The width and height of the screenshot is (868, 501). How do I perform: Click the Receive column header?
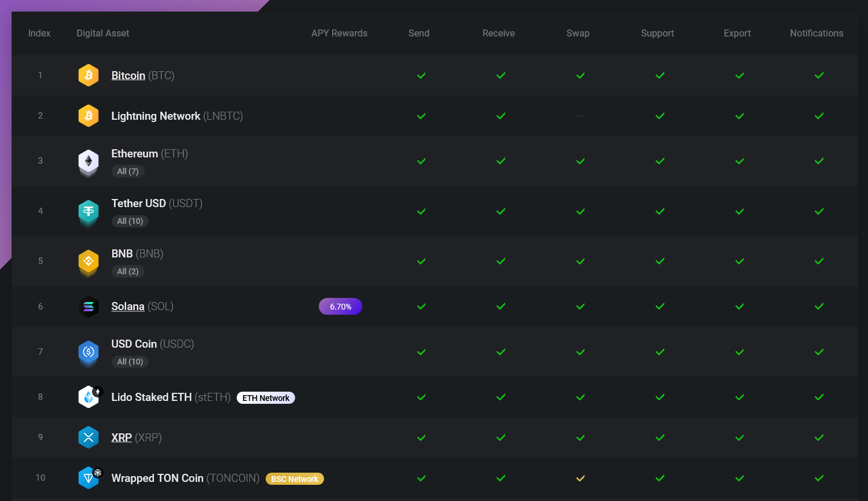click(x=499, y=34)
